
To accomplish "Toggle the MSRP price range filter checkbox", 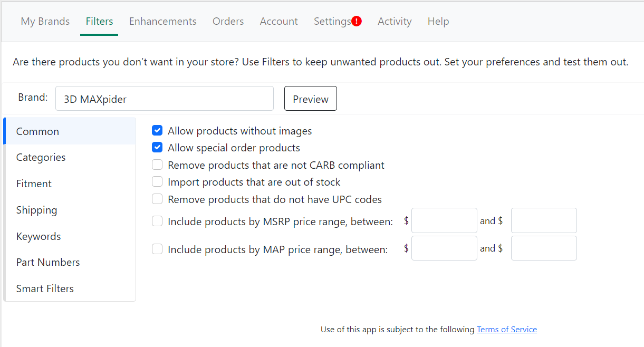I will (x=157, y=221).
